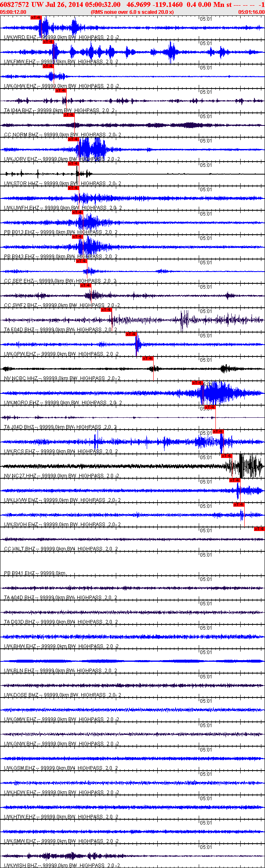Select the UW.MORO EHZ station label
The width and height of the screenshot is (265, 868).
click(63, 402)
